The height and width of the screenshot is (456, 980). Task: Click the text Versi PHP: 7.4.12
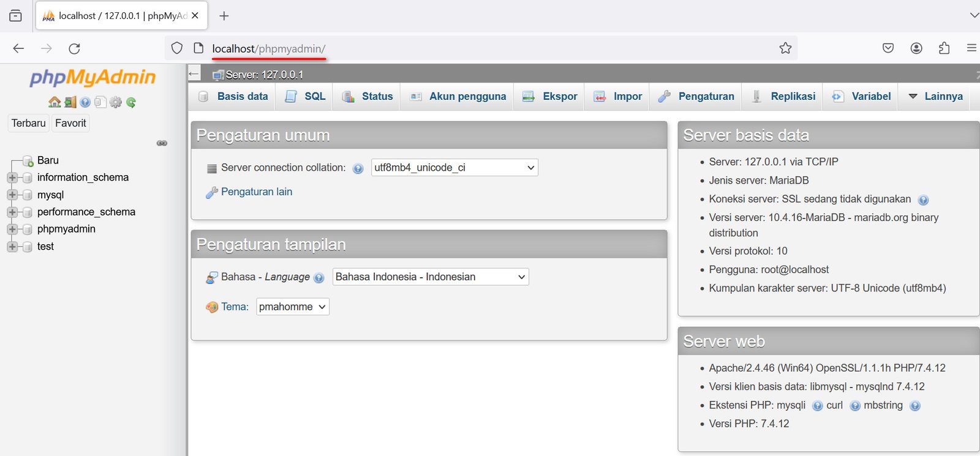pyautogui.click(x=749, y=424)
